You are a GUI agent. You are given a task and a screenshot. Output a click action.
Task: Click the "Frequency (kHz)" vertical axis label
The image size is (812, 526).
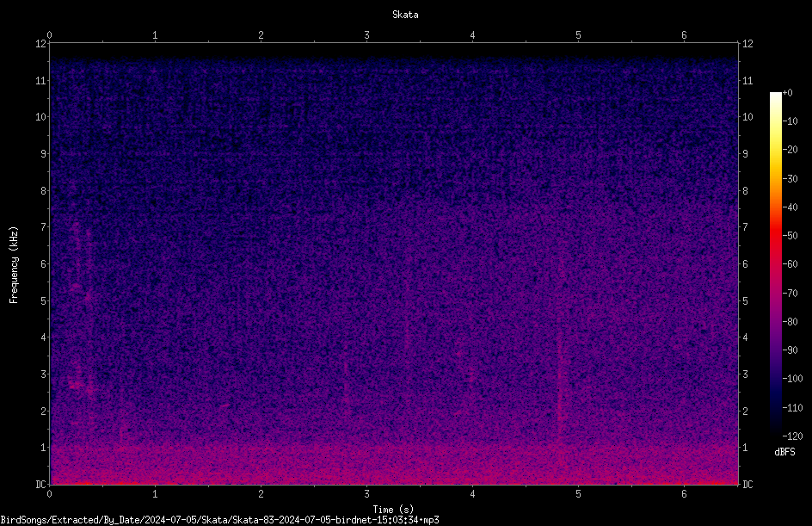(14, 265)
